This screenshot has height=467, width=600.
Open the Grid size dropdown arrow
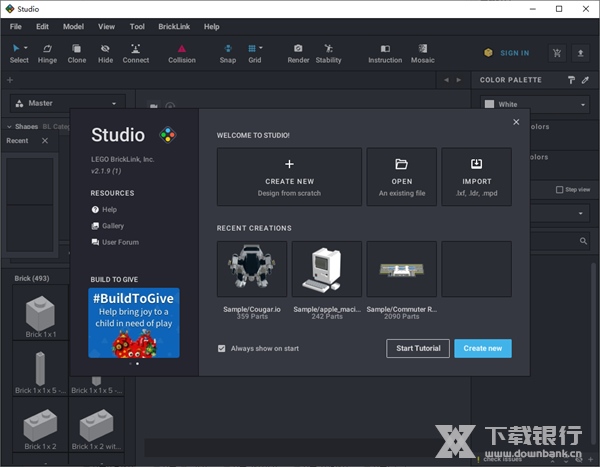261,48
